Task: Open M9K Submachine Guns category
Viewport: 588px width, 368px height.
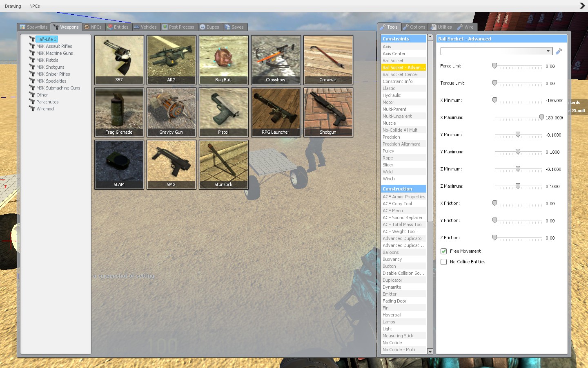Action: (x=58, y=88)
